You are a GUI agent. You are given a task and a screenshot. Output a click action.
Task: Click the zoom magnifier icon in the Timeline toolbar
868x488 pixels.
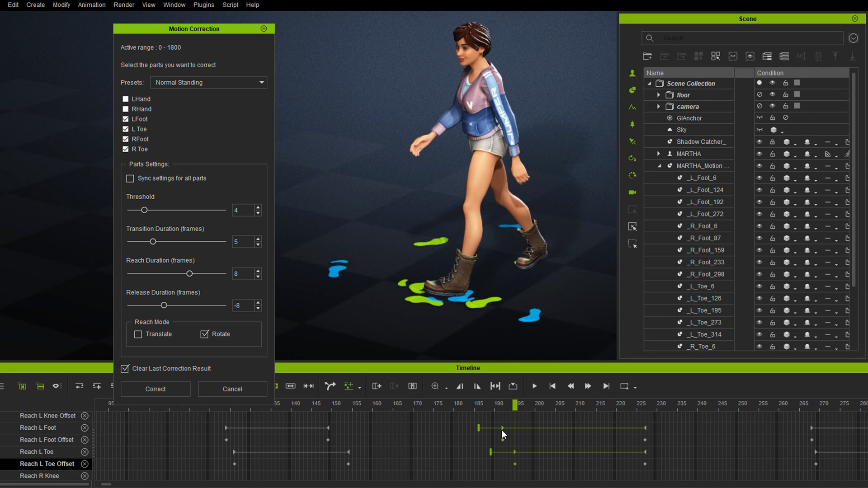[x=435, y=386]
